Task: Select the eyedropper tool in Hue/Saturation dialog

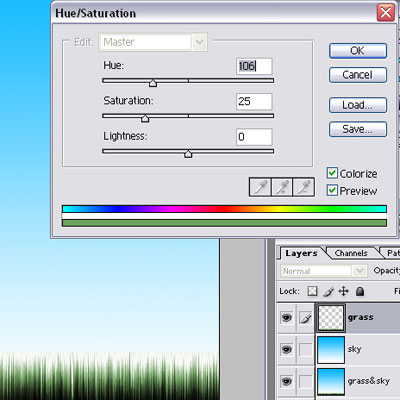Action: point(260,187)
